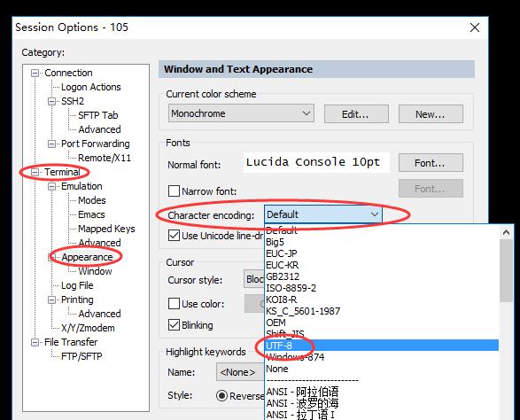Collapse the SSH2 tree node
The height and width of the screenshot is (420, 520).
[51, 101]
